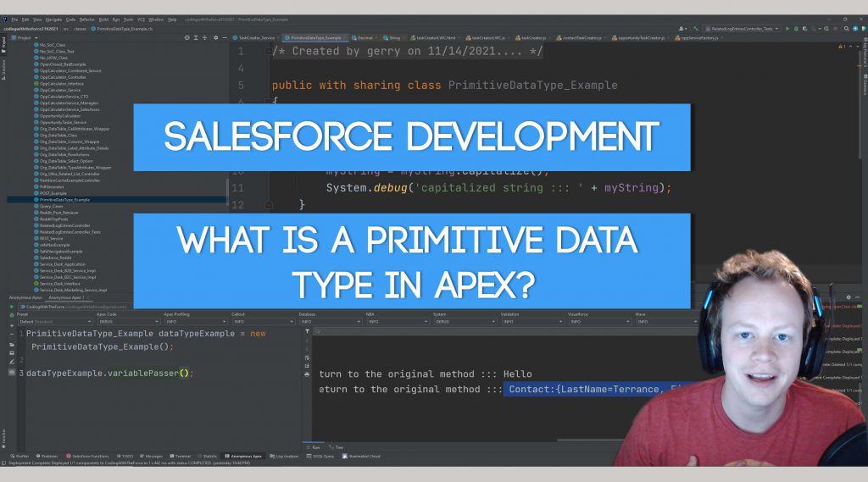
Task: Click the save icon in Anonymous Apex sidebar
Action: click(12, 353)
